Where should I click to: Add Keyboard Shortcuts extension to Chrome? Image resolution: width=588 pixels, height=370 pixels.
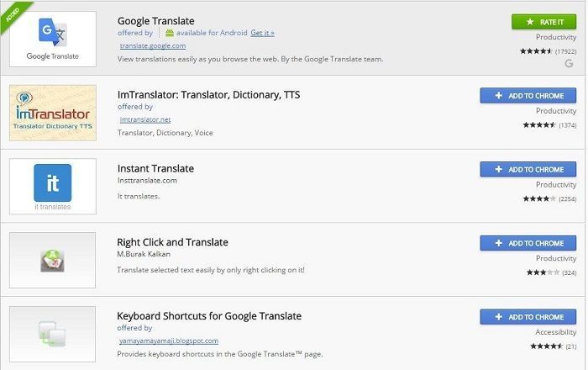click(528, 317)
